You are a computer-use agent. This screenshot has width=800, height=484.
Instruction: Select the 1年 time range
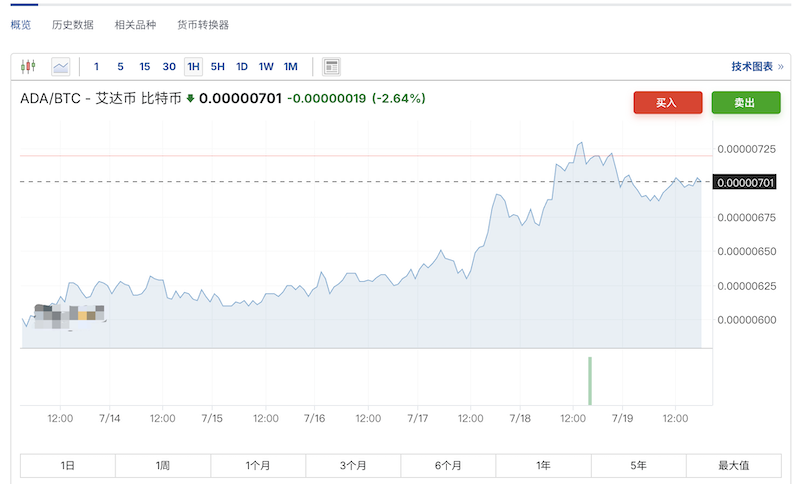coord(543,465)
